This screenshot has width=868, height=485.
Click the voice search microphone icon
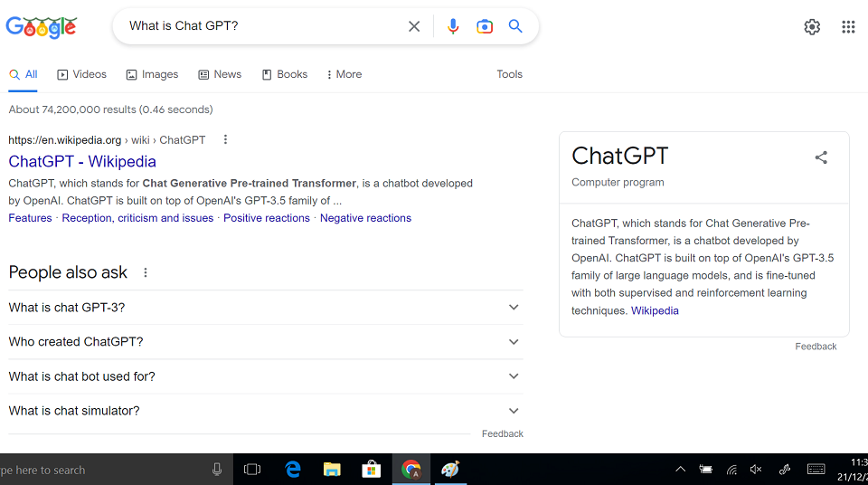coord(453,26)
